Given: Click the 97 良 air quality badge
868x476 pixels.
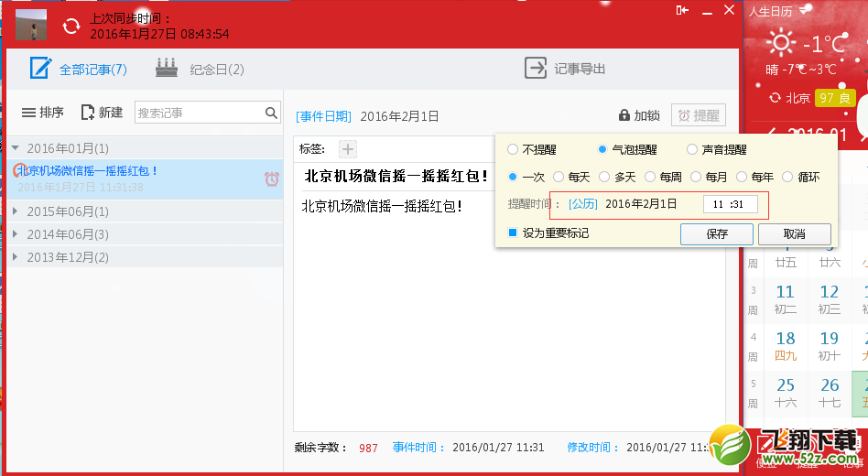Looking at the screenshot, I should tap(835, 98).
